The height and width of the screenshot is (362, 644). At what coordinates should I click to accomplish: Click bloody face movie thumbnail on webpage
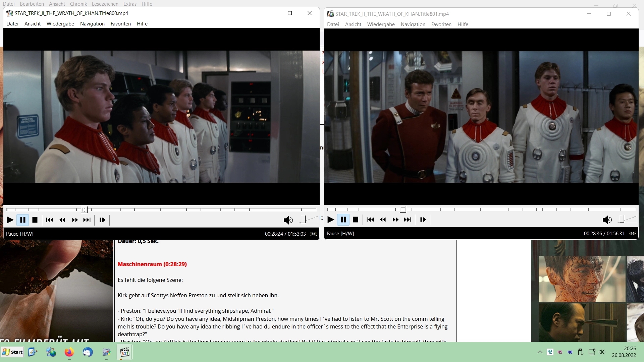click(582, 279)
